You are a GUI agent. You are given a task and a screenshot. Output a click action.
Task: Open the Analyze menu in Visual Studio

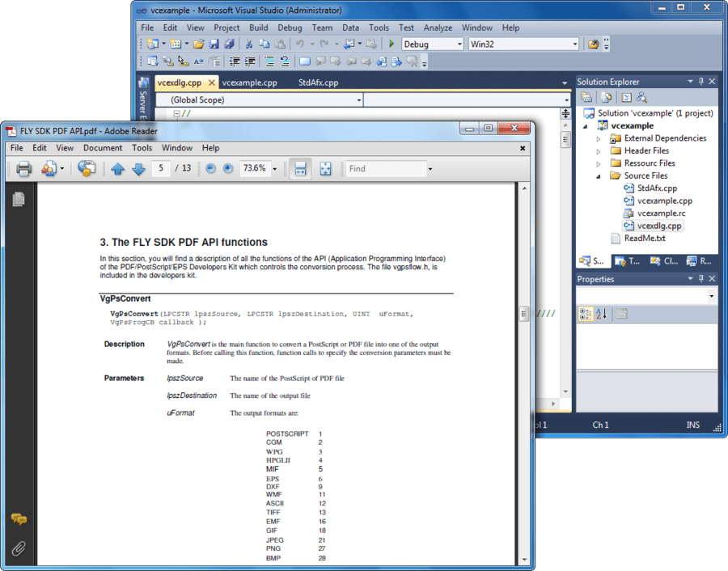[x=438, y=27]
